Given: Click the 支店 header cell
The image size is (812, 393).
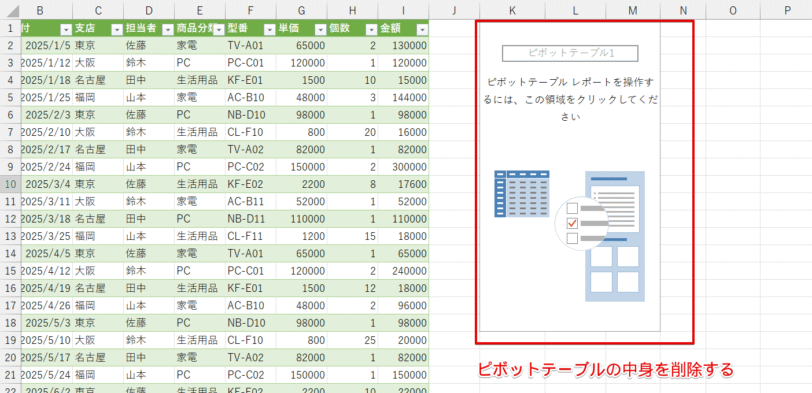Looking at the screenshot, I should (98, 28).
